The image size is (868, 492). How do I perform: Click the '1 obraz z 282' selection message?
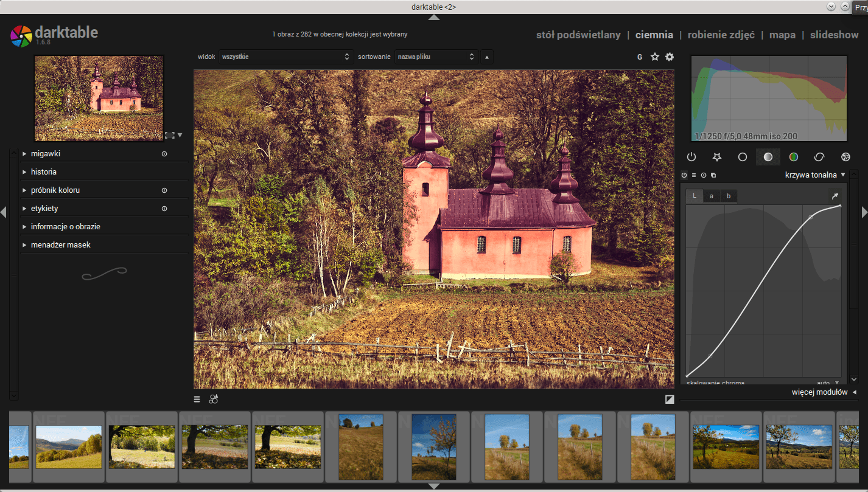(340, 34)
